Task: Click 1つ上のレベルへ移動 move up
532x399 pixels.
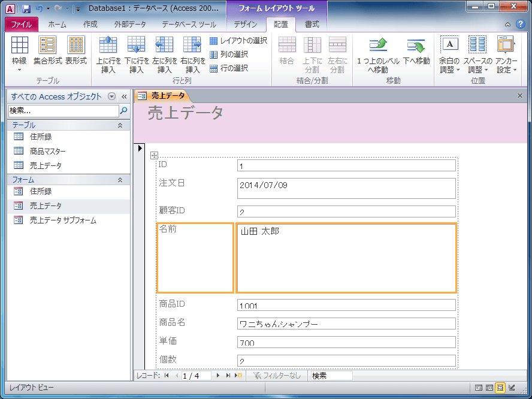Action: pyautogui.click(x=378, y=55)
